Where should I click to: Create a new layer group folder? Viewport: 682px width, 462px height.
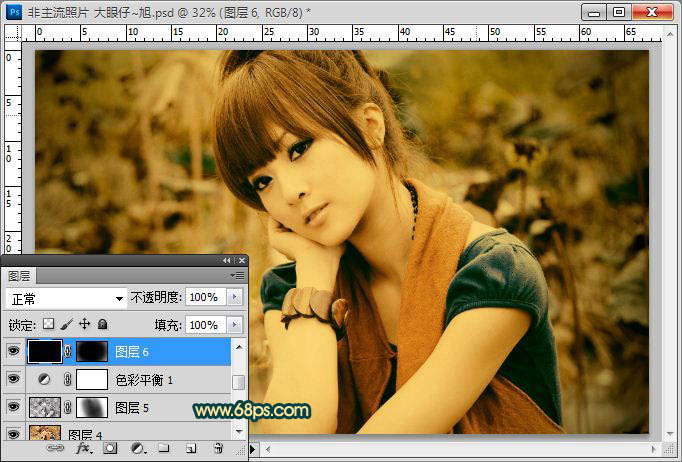click(x=163, y=449)
